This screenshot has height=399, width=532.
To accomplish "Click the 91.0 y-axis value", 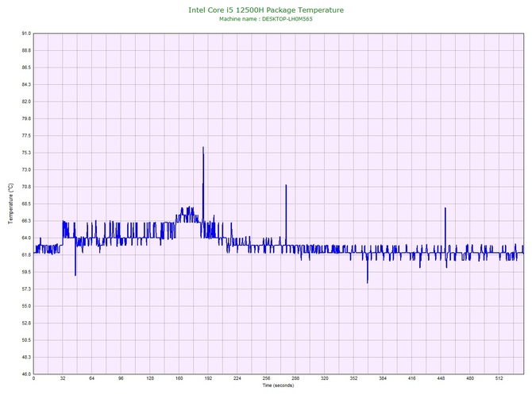I will 26,33.
